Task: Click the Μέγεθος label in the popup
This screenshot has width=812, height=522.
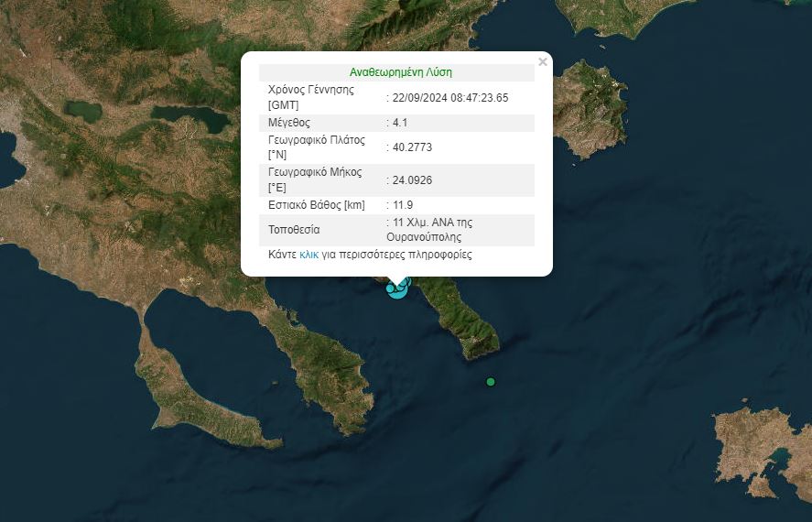Action: pyautogui.click(x=289, y=123)
